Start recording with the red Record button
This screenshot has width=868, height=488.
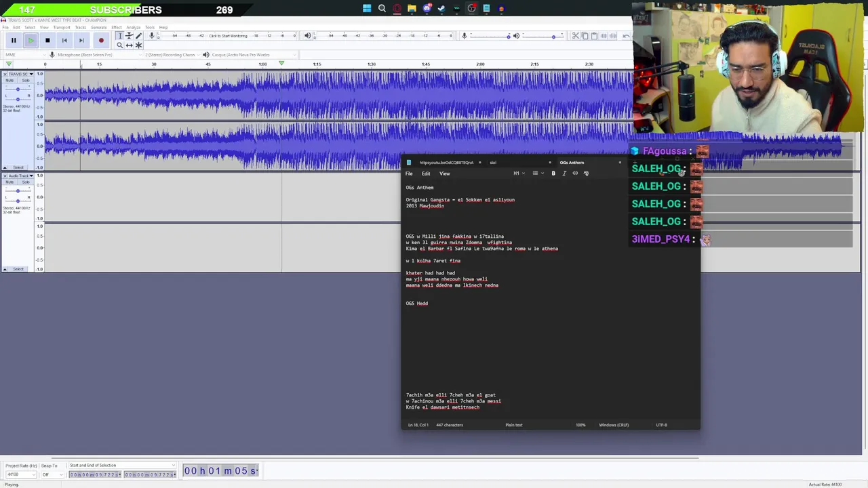[101, 40]
